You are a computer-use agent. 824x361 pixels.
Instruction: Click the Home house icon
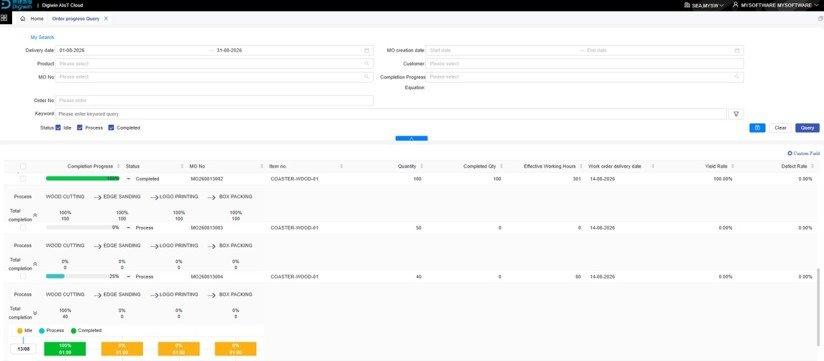pos(23,18)
